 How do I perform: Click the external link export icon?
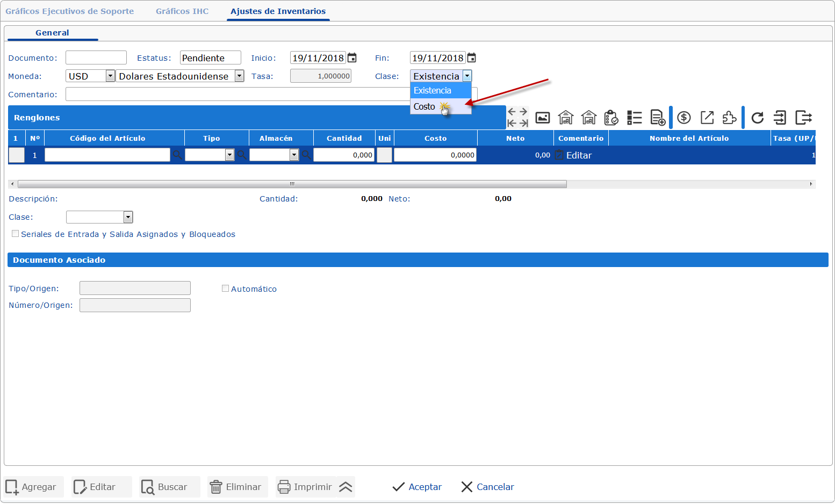707,118
